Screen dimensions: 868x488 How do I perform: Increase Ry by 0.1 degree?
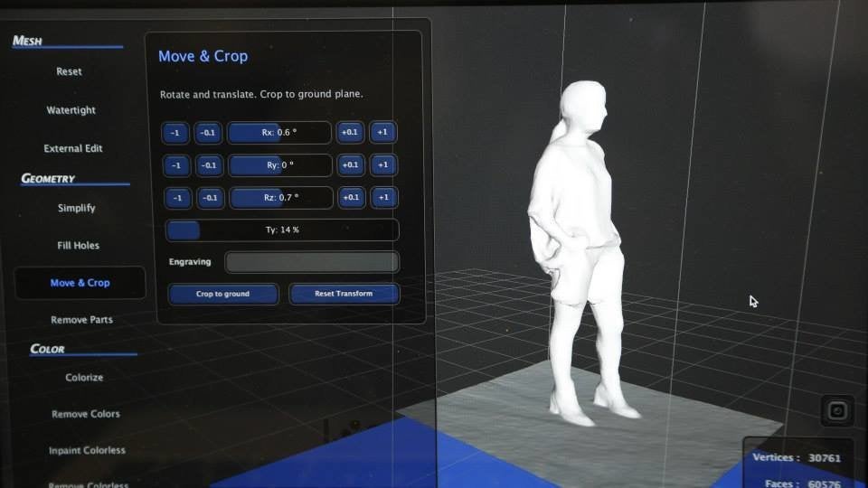pos(351,164)
